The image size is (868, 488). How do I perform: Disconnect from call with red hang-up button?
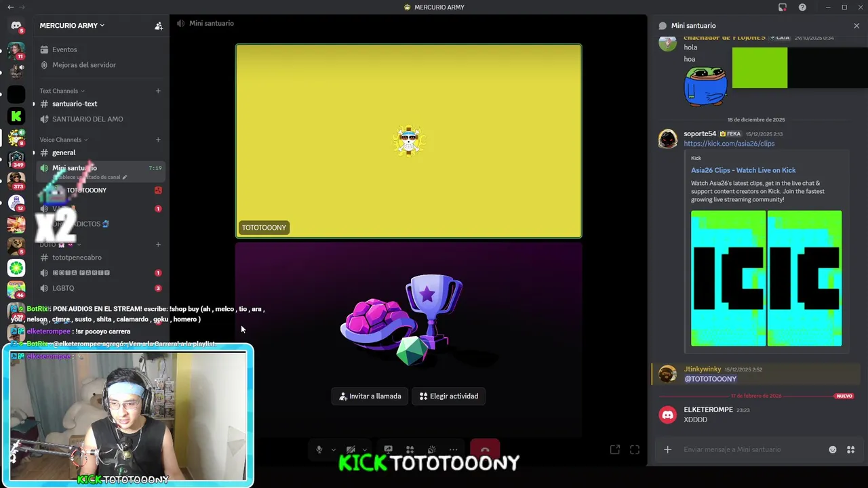[485, 449]
